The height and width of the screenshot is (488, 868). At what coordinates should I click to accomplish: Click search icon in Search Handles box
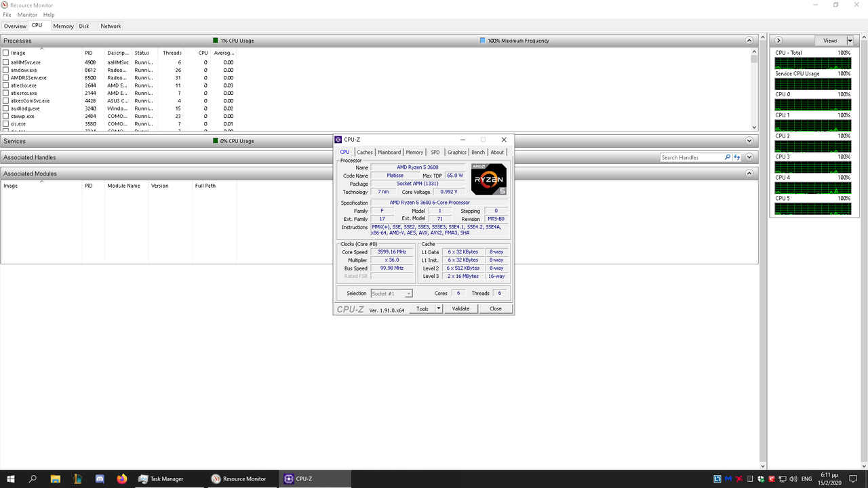coord(728,157)
